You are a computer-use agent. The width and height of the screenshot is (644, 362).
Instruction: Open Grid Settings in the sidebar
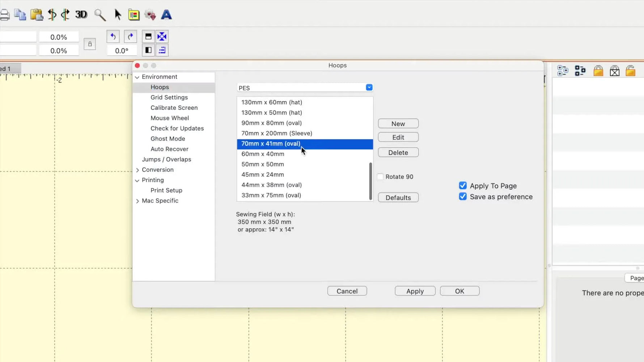[169, 97]
